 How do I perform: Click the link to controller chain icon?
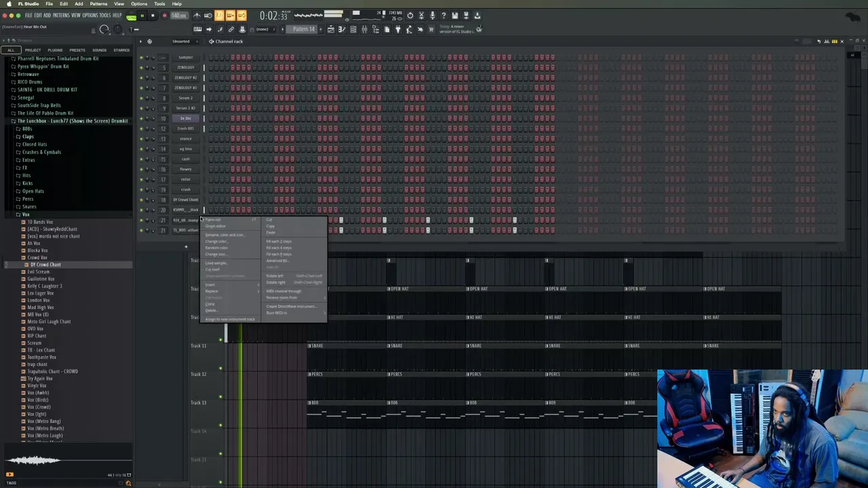[231, 29]
